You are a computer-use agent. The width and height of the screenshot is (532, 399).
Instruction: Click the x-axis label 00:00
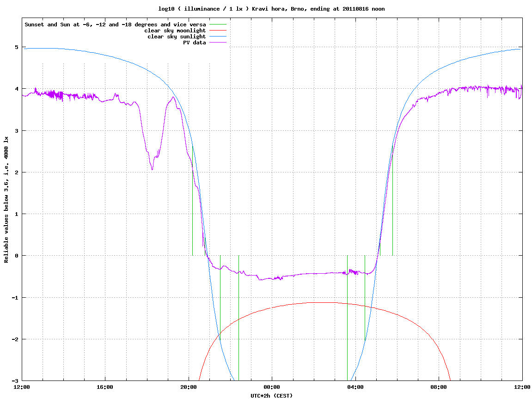click(272, 387)
